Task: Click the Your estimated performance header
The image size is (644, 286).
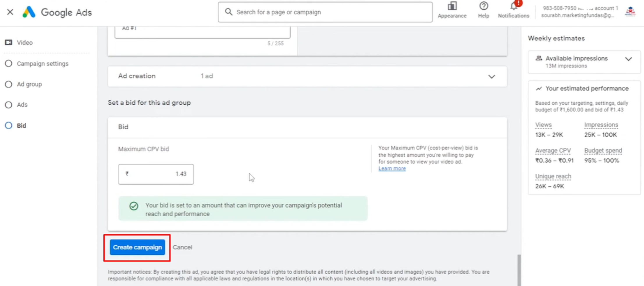Action: coord(587,88)
